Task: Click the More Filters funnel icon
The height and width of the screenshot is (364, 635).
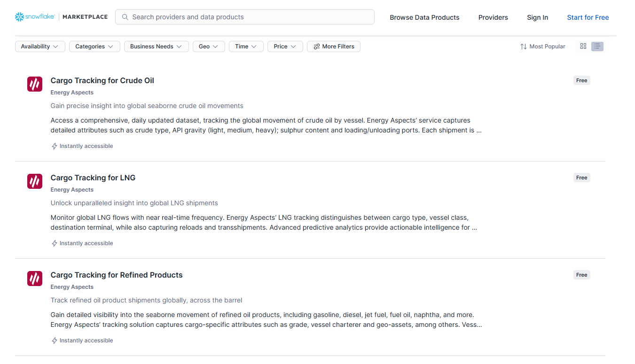Action: click(x=315, y=46)
